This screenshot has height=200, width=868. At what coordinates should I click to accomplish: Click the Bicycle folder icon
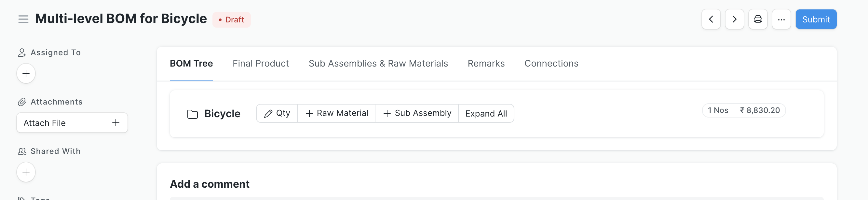point(192,114)
